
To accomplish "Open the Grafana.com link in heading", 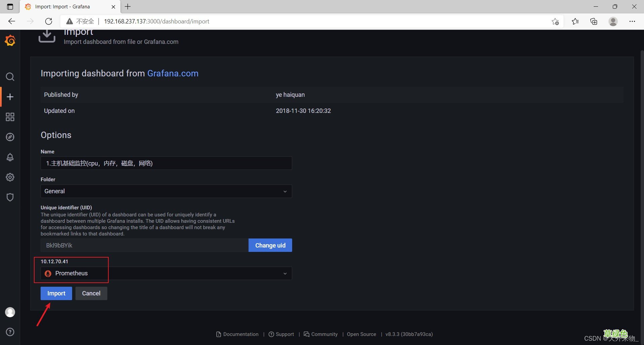I will (173, 73).
